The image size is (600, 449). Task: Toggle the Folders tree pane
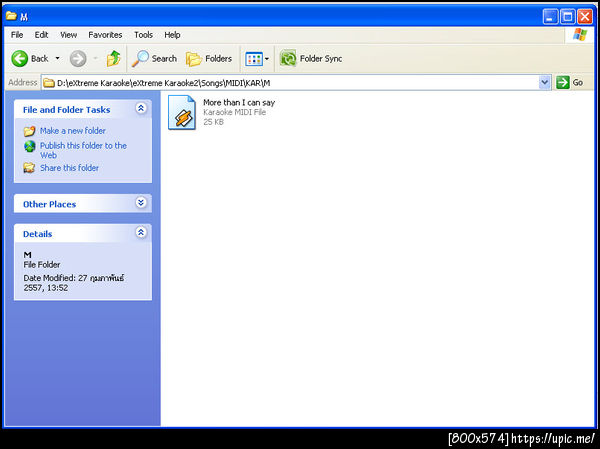(209, 59)
